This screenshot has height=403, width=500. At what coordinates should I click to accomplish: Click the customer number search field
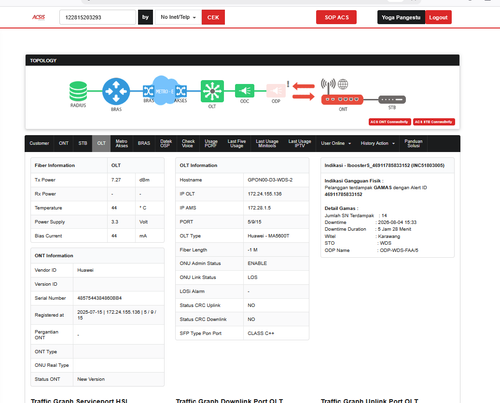97,17
